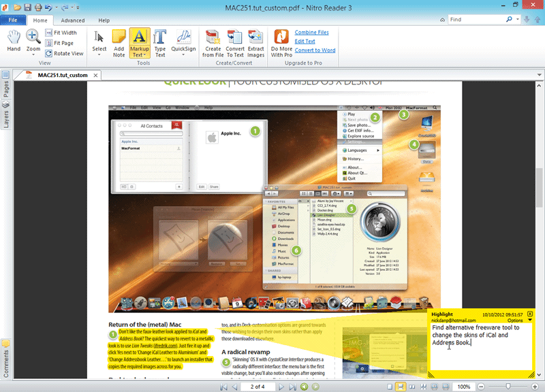
Task: Print the document via printer icon
Action: (38, 7)
